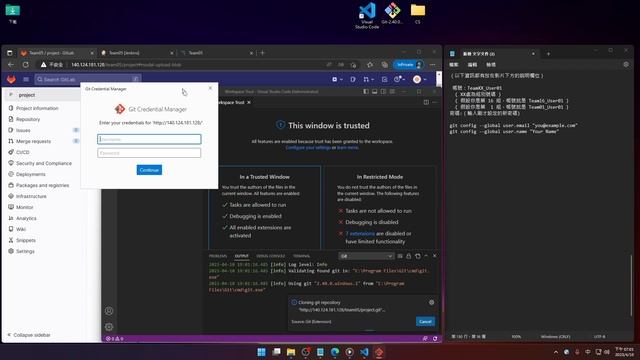This screenshot has height=360, width=640.
Task: Close the Workspace Trust editor tab
Action: click(x=249, y=102)
